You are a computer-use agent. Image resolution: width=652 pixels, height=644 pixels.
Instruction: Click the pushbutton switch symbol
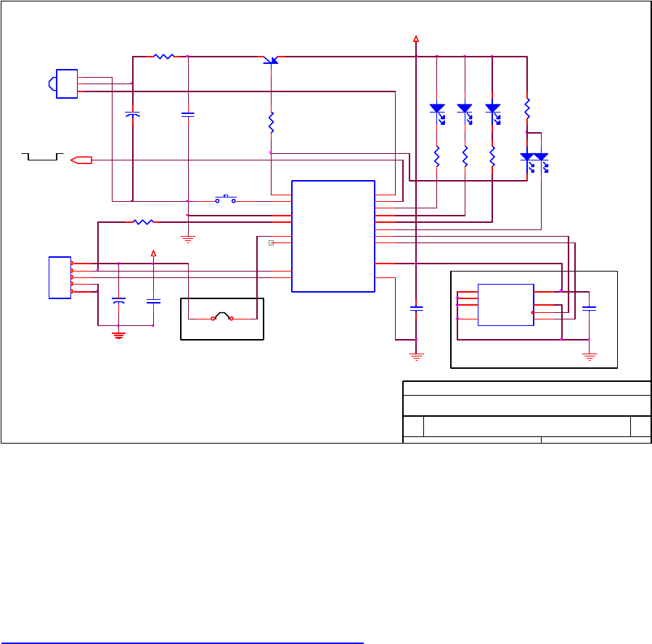pos(225,199)
